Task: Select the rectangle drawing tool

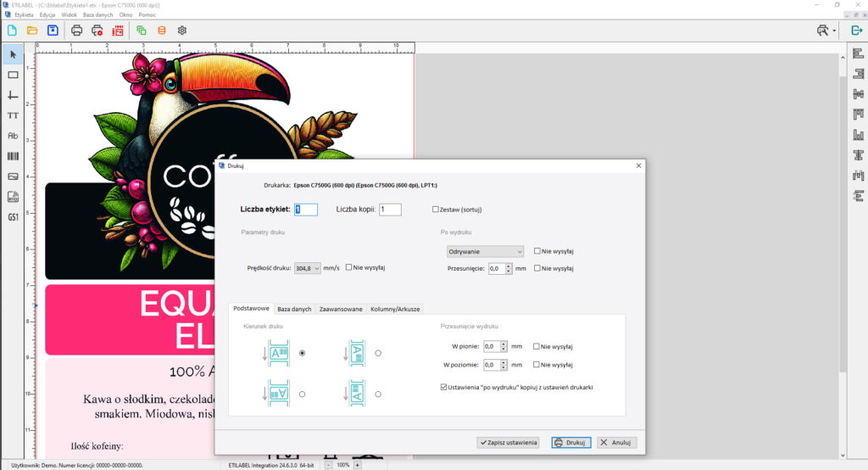Action: coord(13,75)
